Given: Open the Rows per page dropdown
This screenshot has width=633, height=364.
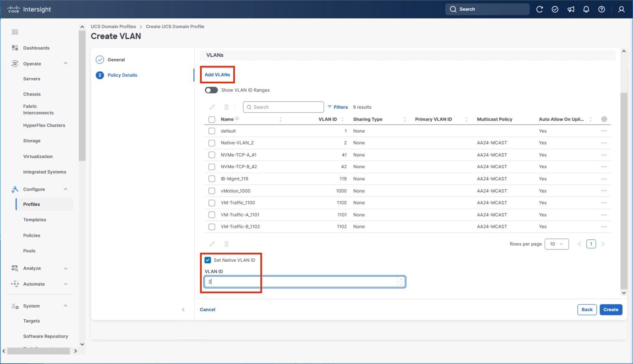Looking at the screenshot, I should coord(556,244).
